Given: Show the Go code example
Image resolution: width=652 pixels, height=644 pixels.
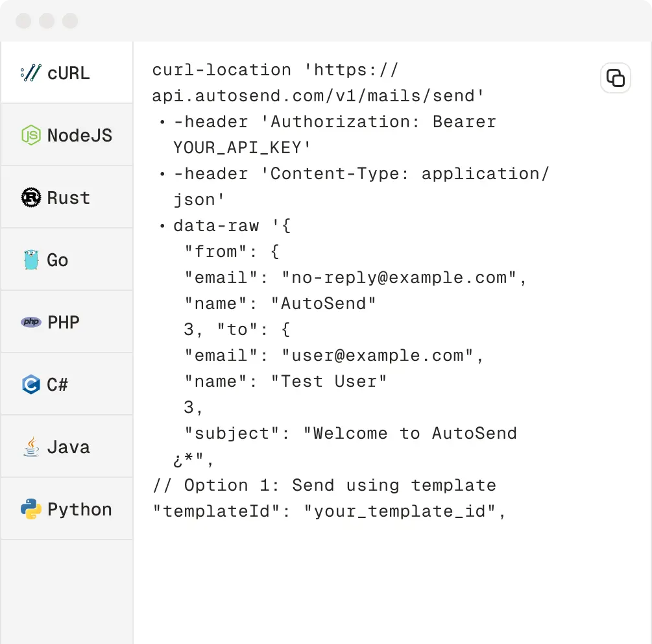Looking at the screenshot, I should 67,260.
